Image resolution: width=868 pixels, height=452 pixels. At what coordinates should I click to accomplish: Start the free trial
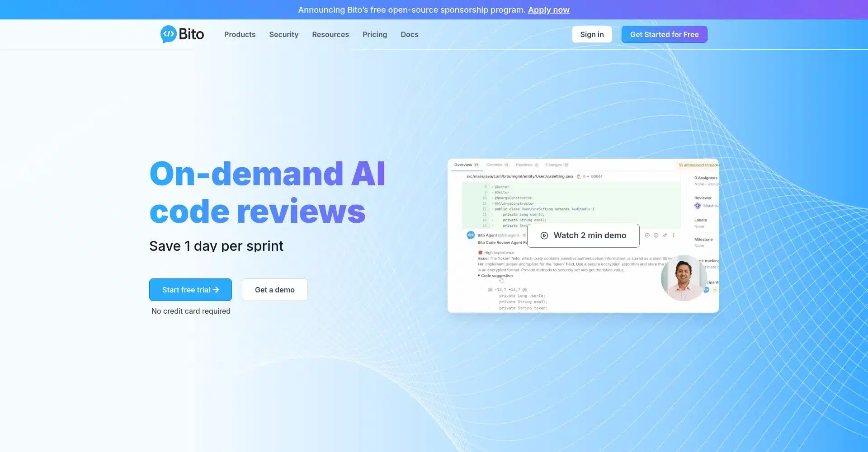[190, 290]
